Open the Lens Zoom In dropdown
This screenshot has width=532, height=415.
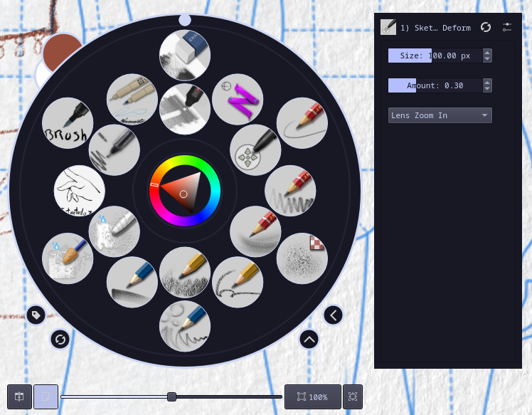[x=440, y=115]
